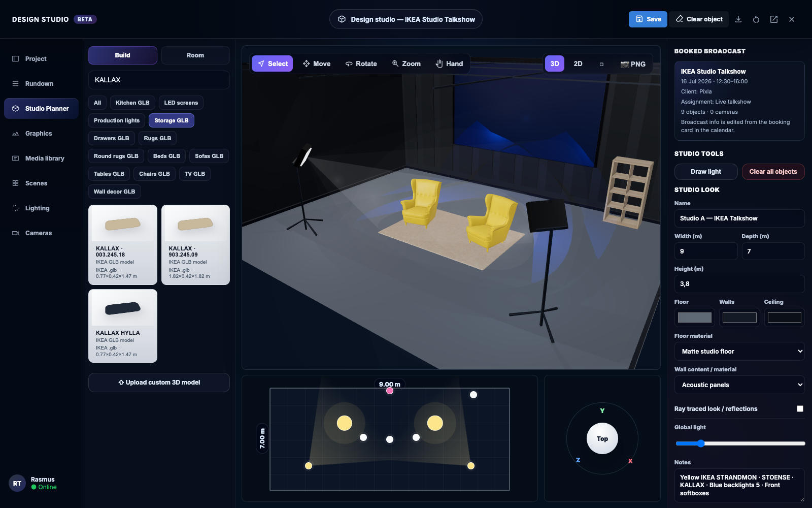Activate the Zoom tool
Screen dimensions: 812x508
coord(406,63)
